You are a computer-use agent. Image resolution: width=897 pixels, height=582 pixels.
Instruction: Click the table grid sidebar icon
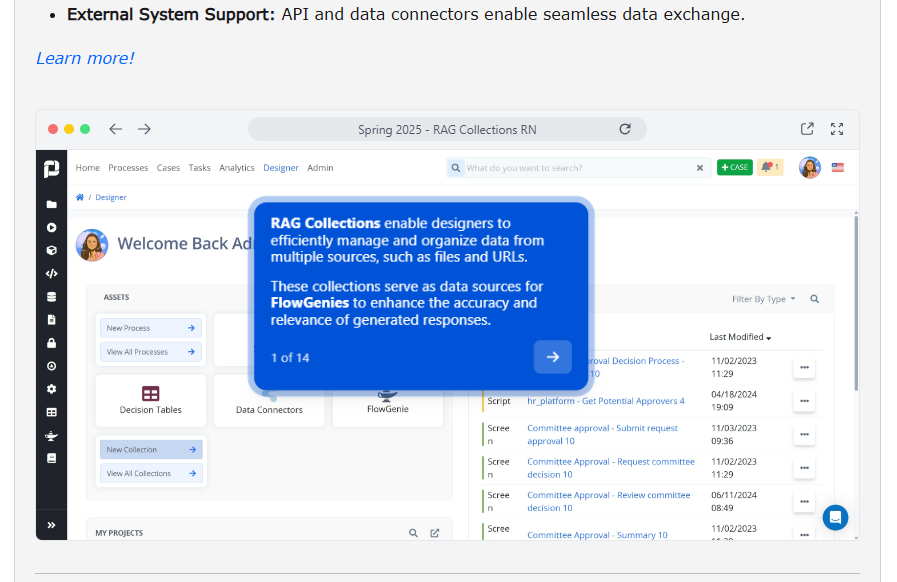(51, 412)
